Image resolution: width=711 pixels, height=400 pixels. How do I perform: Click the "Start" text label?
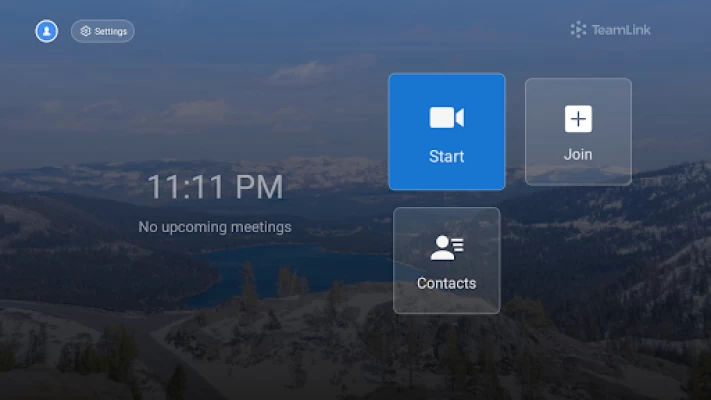446,157
